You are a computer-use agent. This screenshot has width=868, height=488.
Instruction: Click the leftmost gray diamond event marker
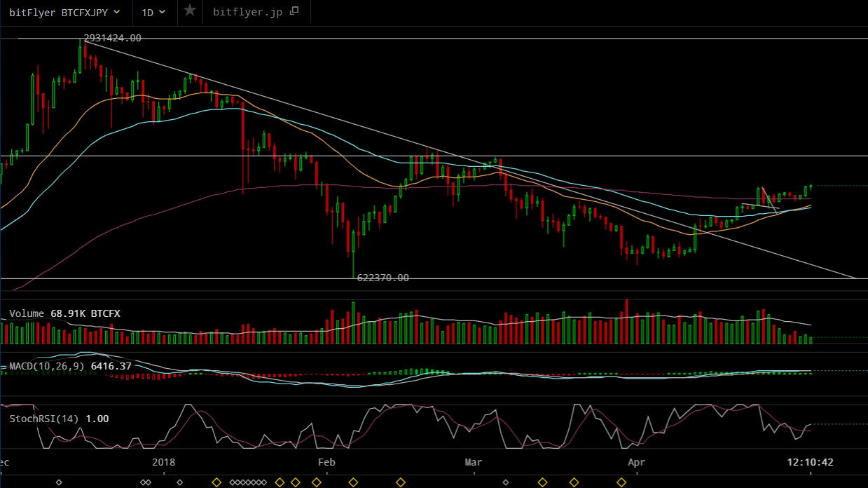click(x=59, y=482)
